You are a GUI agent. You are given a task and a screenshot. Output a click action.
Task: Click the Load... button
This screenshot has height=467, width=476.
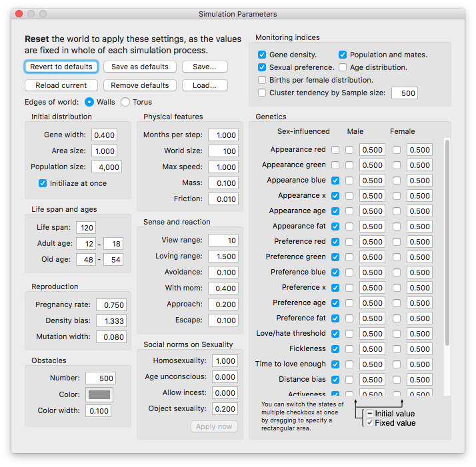(204, 85)
